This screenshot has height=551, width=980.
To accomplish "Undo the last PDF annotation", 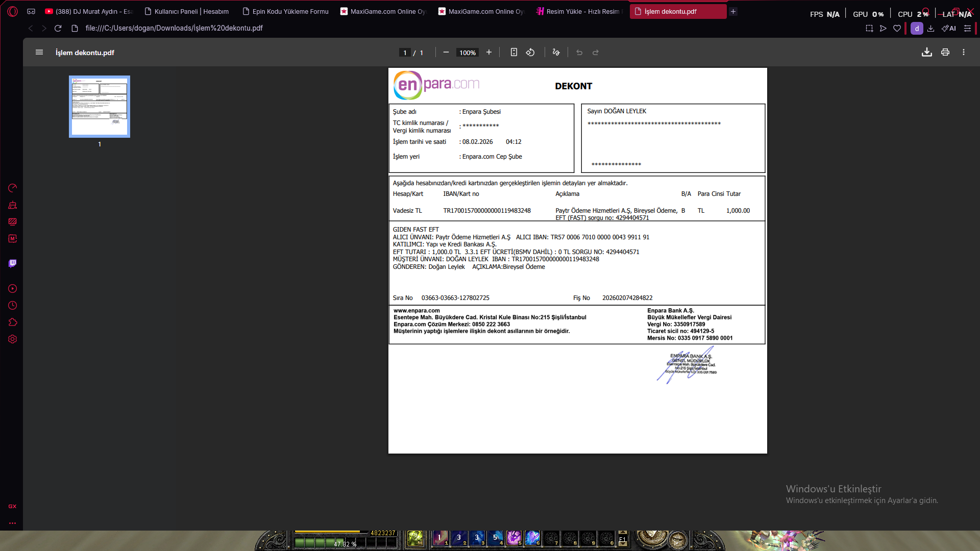I will [x=579, y=52].
